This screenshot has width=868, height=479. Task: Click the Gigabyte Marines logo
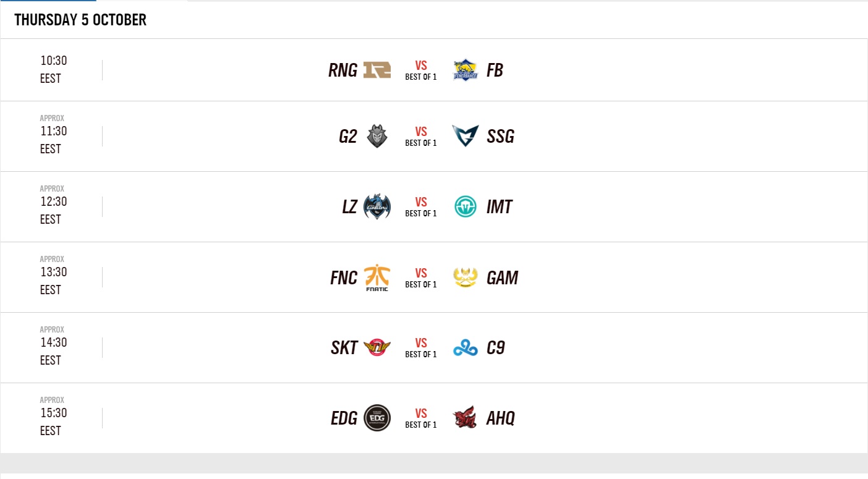(x=465, y=278)
